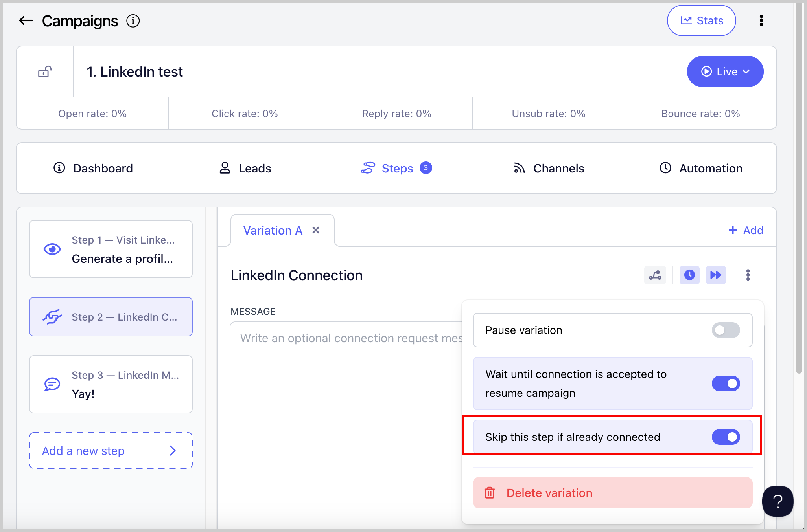This screenshot has width=807, height=532.
Task: Click the clock delay icon
Action: (689, 275)
